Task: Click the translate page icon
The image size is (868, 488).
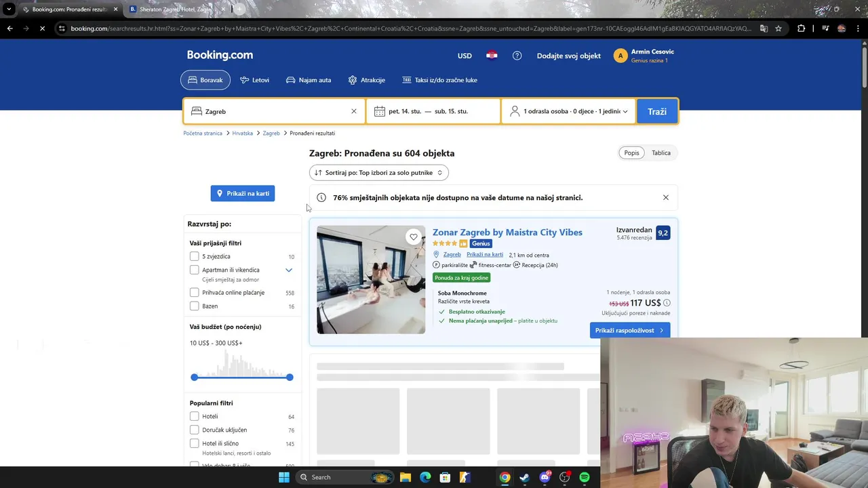Action: [764, 28]
